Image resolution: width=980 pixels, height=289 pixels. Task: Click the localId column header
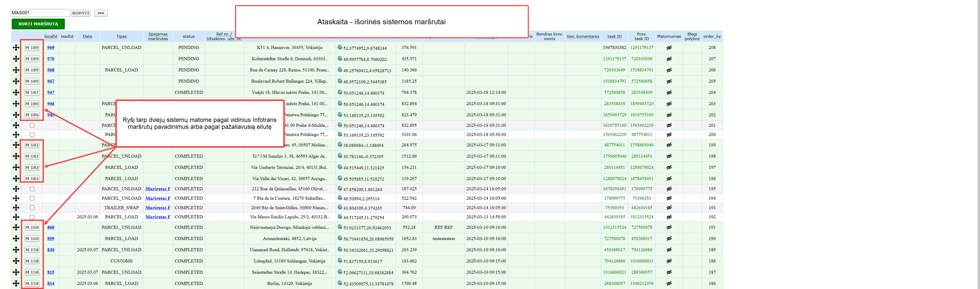(51, 36)
